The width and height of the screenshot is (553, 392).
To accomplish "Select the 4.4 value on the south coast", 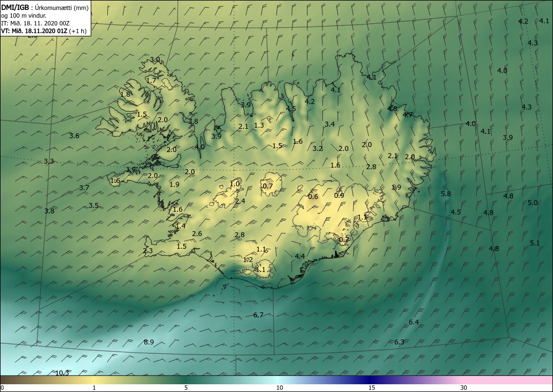I will coord(300,257).
